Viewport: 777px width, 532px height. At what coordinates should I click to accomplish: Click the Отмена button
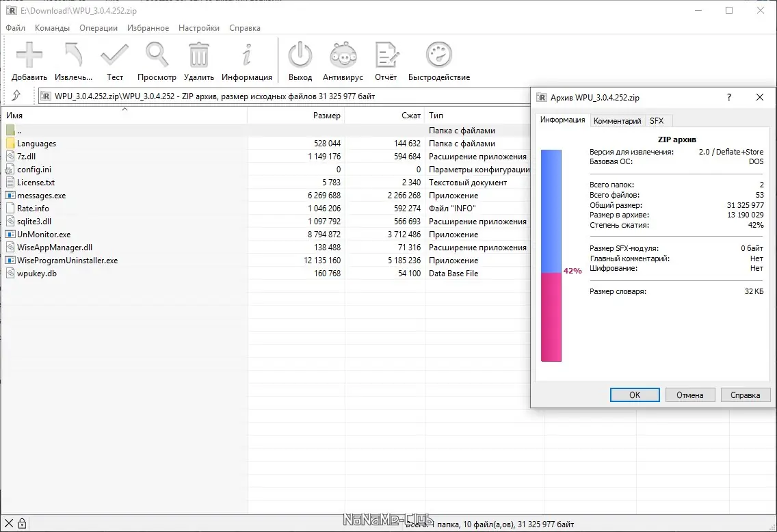tap(689, 395)
